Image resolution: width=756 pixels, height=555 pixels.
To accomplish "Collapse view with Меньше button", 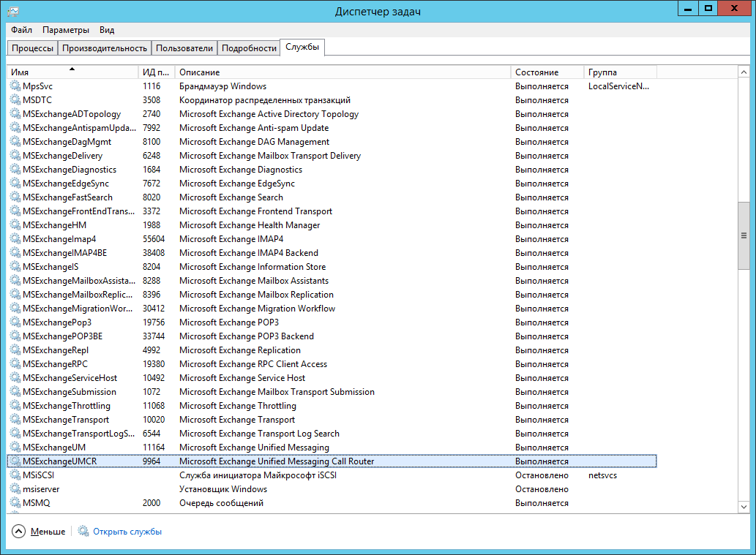I will click(39, 532).
